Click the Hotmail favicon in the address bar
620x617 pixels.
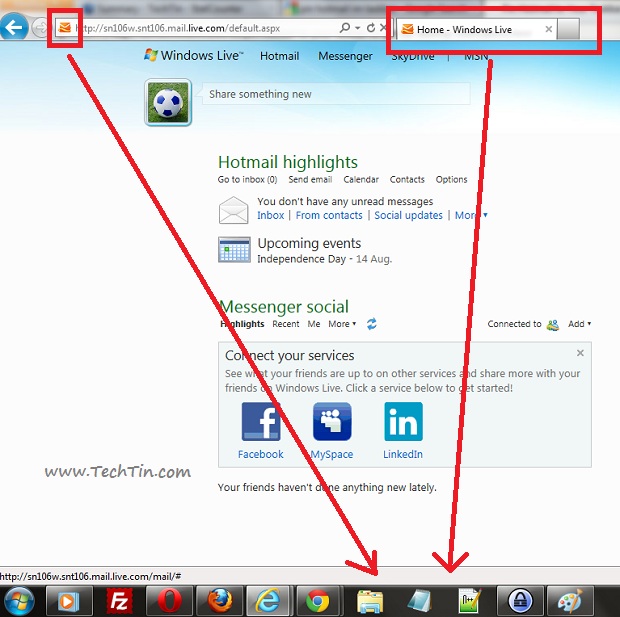tap(64, 28)
